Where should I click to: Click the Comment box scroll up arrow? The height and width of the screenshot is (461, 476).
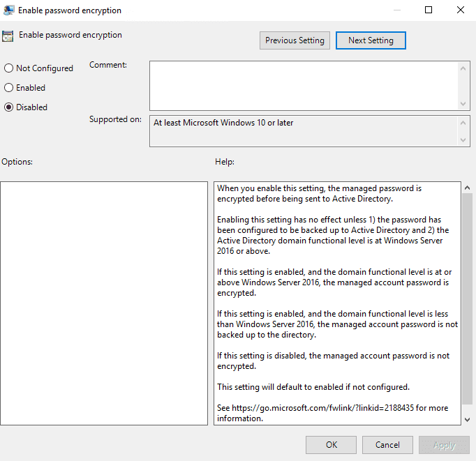(x=463, y=67)
